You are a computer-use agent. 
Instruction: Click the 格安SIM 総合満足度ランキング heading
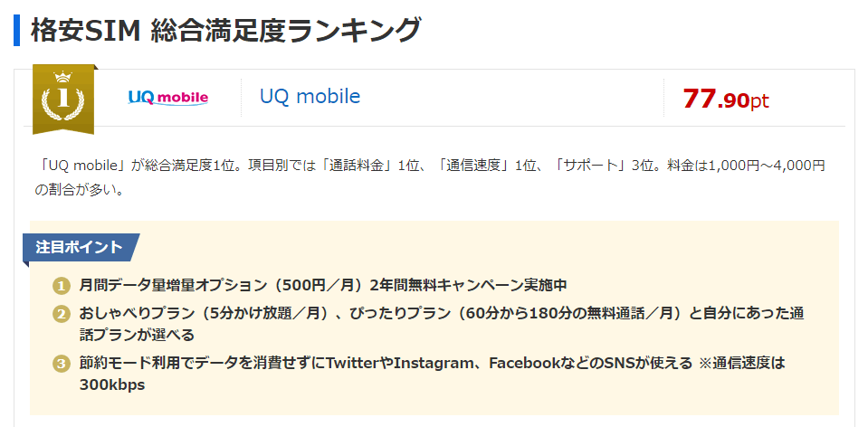225,30
